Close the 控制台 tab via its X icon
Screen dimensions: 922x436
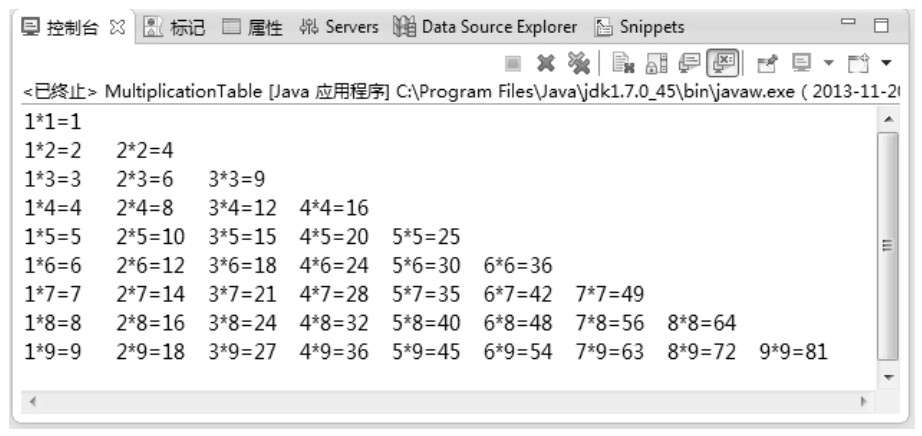[117, 28]
